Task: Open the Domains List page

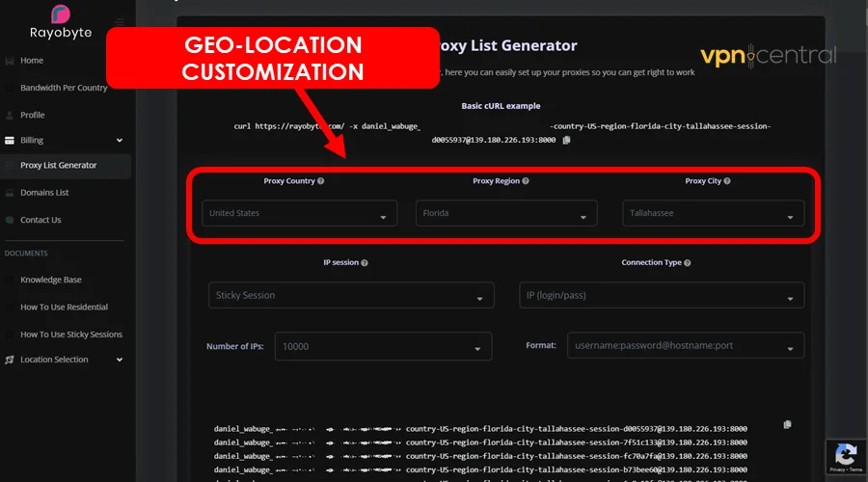Action: click(x=44, y=193)
